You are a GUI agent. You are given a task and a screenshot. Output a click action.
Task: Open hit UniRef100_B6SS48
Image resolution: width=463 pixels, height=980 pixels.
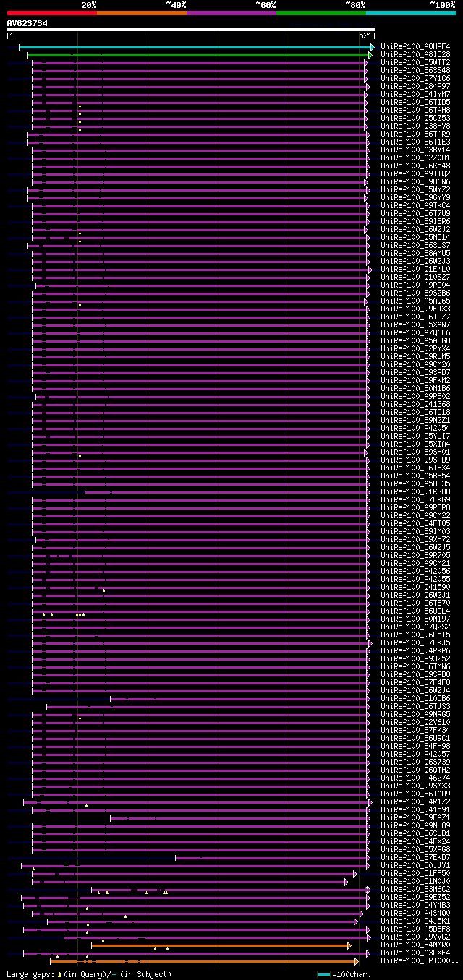(x=415, y=71)
